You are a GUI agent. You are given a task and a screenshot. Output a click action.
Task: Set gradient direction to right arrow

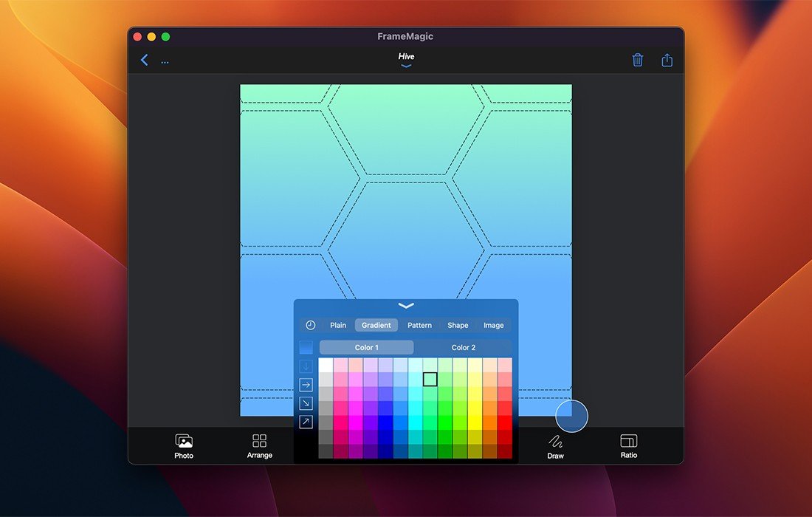click(306, 385)
